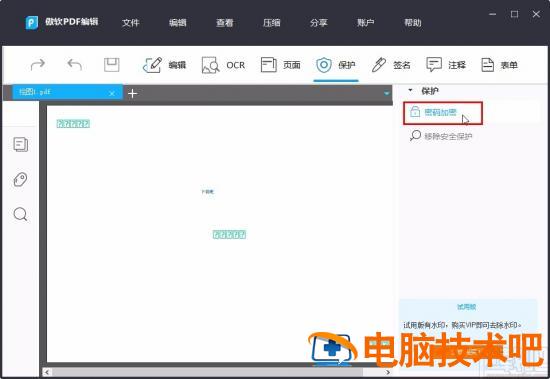
Task: Open the 文件 menu
Action: coord(130,23)
